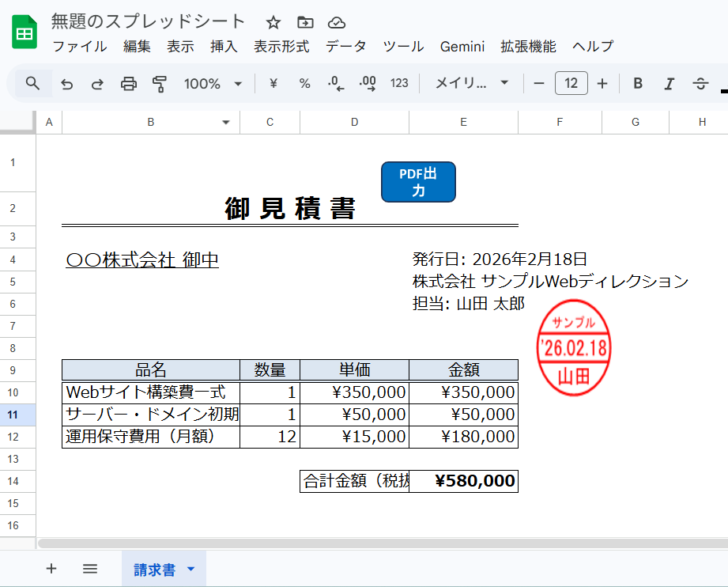The width and height of the screenshot is (728, 587).
Task: Toggle strikethrough formatting
Action: coord(700,83)
